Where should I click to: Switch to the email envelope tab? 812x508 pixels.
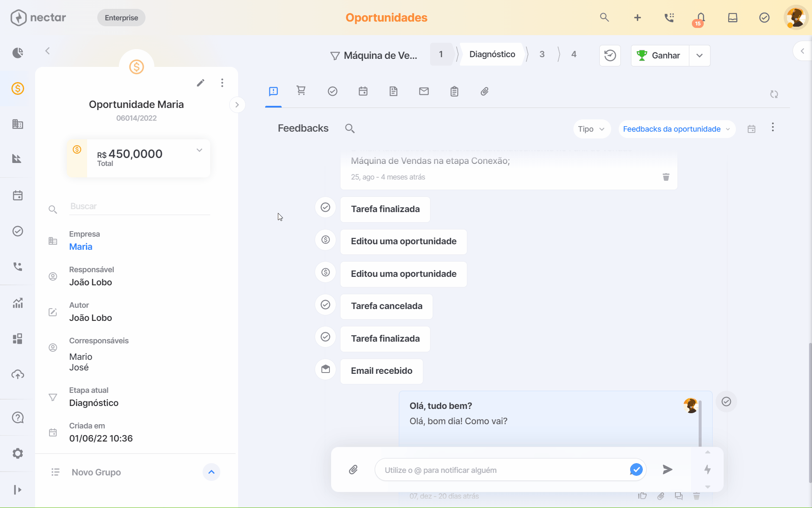(x=424, y=91)
